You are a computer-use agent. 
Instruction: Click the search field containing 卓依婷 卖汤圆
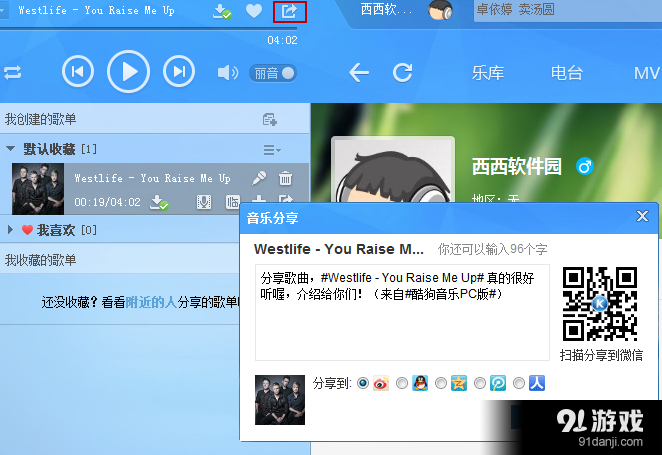click(568, 10)
